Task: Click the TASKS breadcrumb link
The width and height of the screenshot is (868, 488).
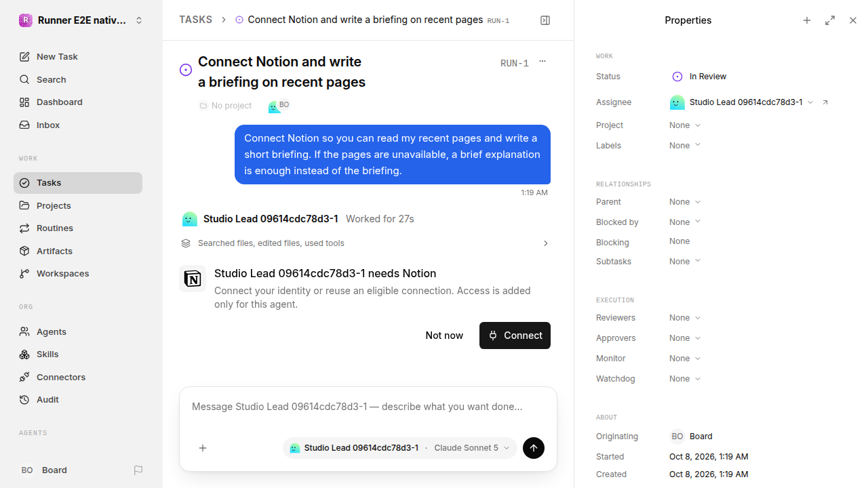Action: tap(195, 20)
